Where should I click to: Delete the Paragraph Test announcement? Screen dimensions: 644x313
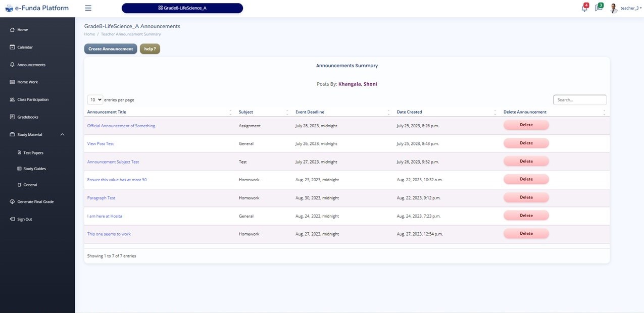click(526, 197)
